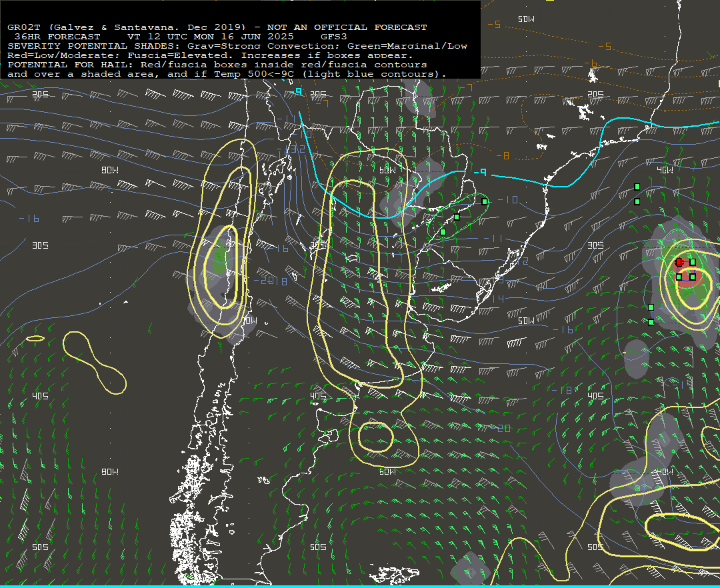Select the green box directly below the red box

(x=679, y=277)
